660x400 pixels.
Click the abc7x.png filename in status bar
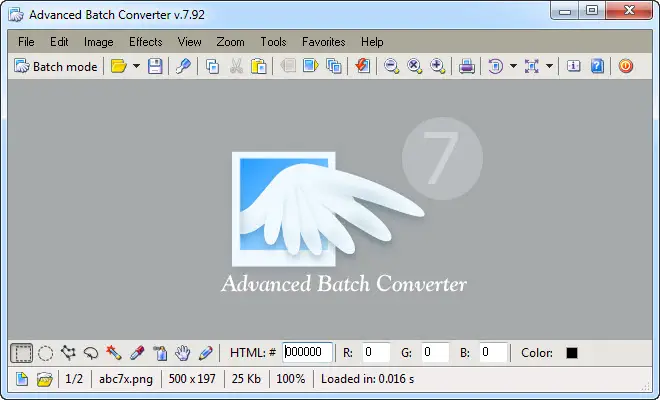(x=126, y=379)
